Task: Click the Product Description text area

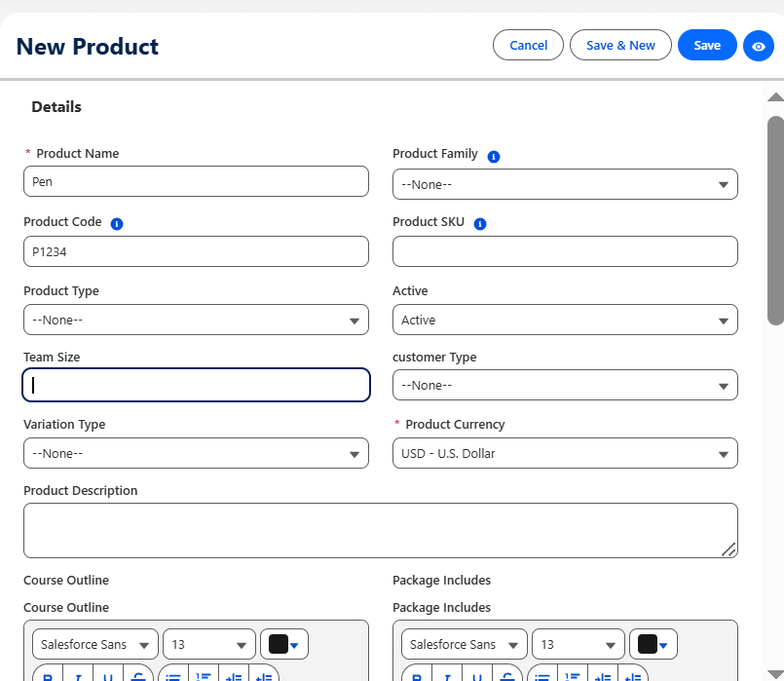Action: (x=381, y=531)
